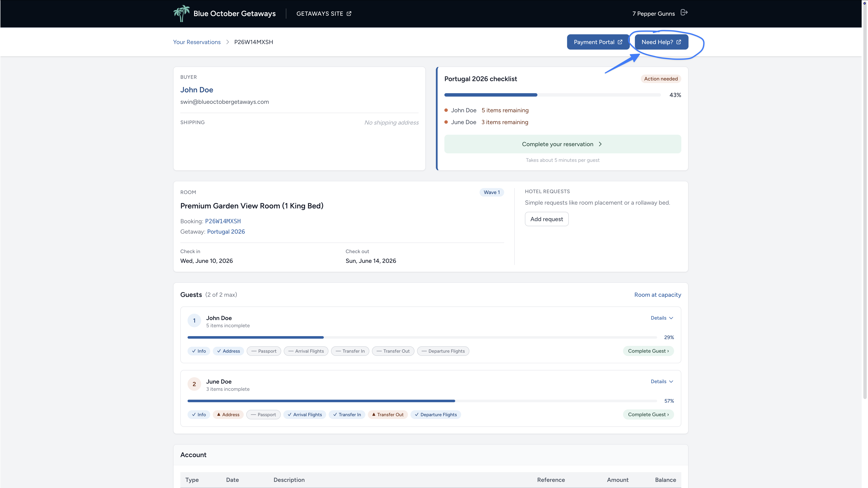Screen dimensions: 868x488
Task: Open the Portugal 2026 getaway link
Action: point(226,232)
